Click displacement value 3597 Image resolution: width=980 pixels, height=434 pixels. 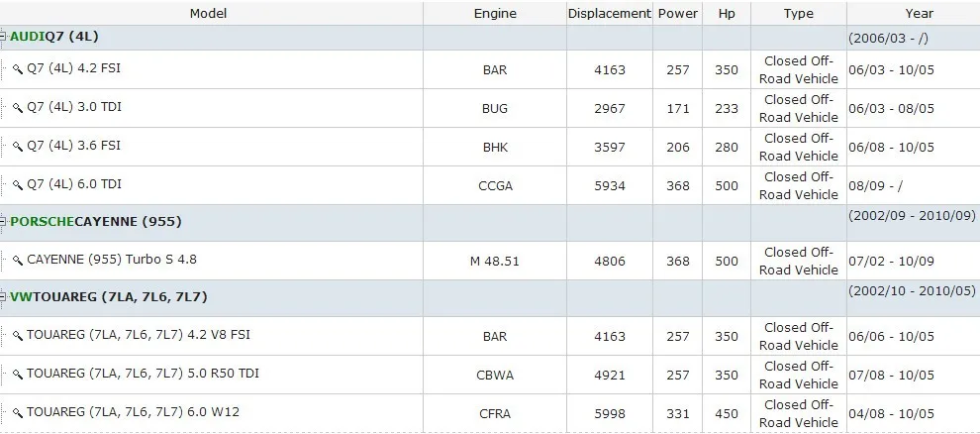click(x=610, y=148)
